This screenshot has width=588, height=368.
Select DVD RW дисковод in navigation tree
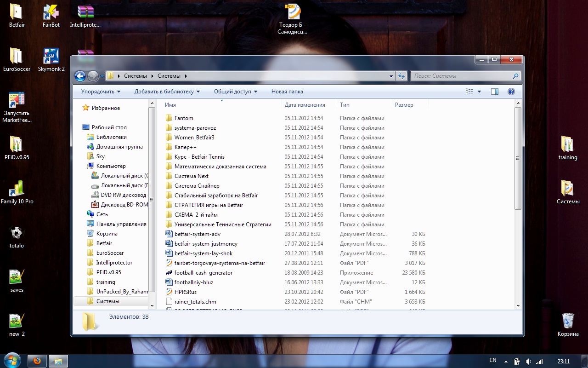point(119,195)
